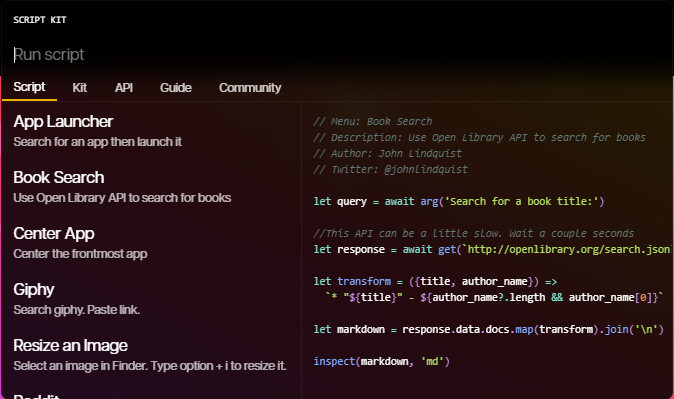
Task: Select the App Launcher script
Action: pyautogui.click(x=151, y=130)
